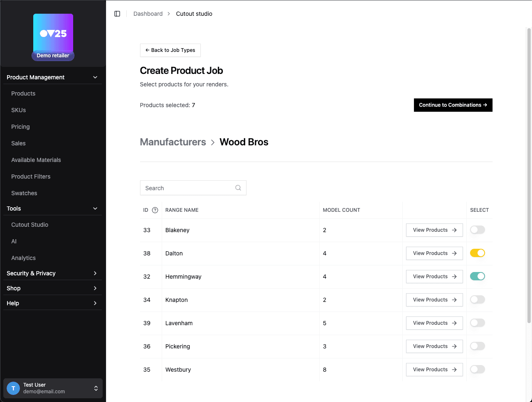Click the sidebar collapse panel icon

click(x=117, y=14)
